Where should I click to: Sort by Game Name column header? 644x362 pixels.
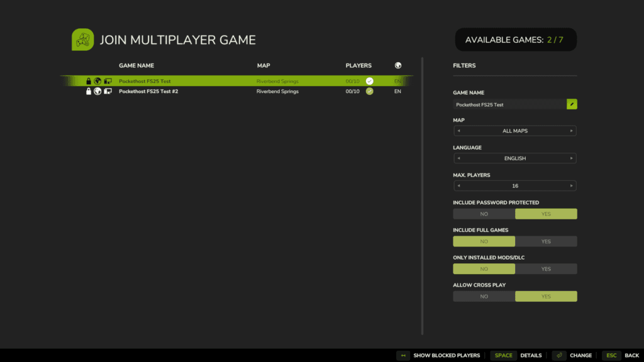[136, 65]
